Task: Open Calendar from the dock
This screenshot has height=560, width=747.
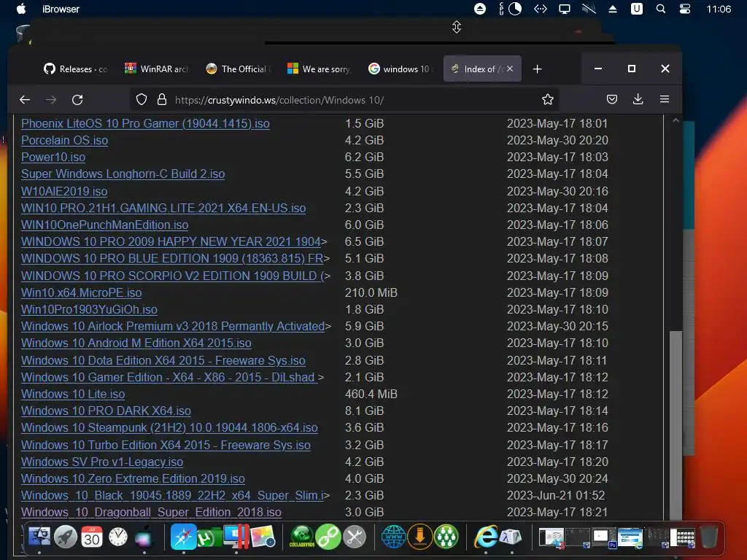Action: [x=91, y=537]
